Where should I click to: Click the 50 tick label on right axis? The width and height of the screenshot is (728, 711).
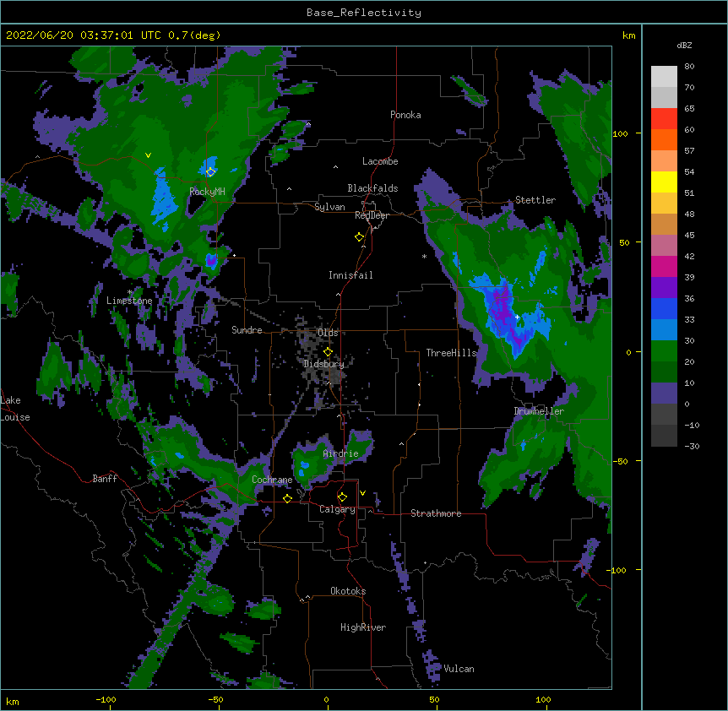pyautogui.click(x=624, y=242)
